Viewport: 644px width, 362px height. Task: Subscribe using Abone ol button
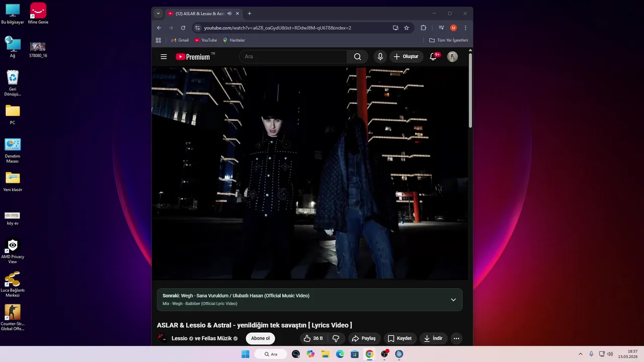coord(261,338)
